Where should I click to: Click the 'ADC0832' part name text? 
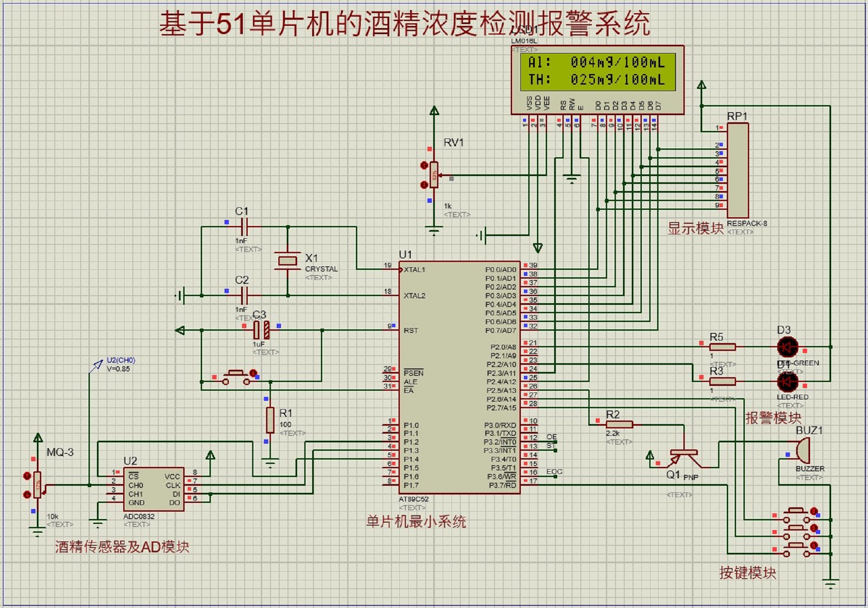[x=139, y=516]
